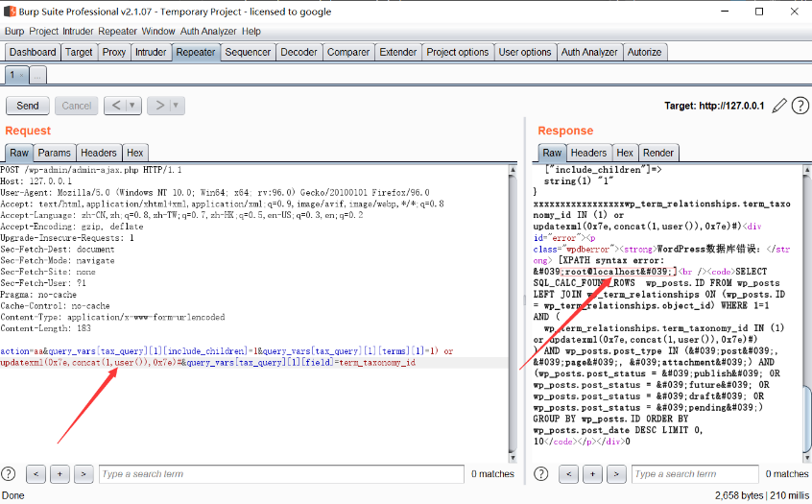This screenshot has width=812, height=504.
Task: Open the Auth Analyzer tab
Action: pyautogui.click(x=589, y=52)
